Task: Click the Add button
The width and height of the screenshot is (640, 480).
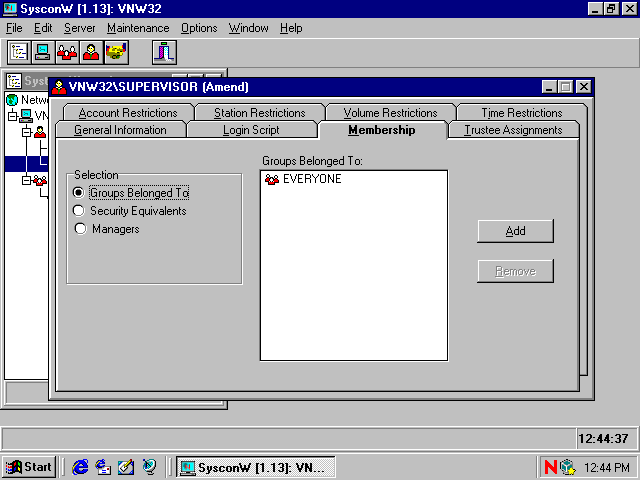Action: 516,231
